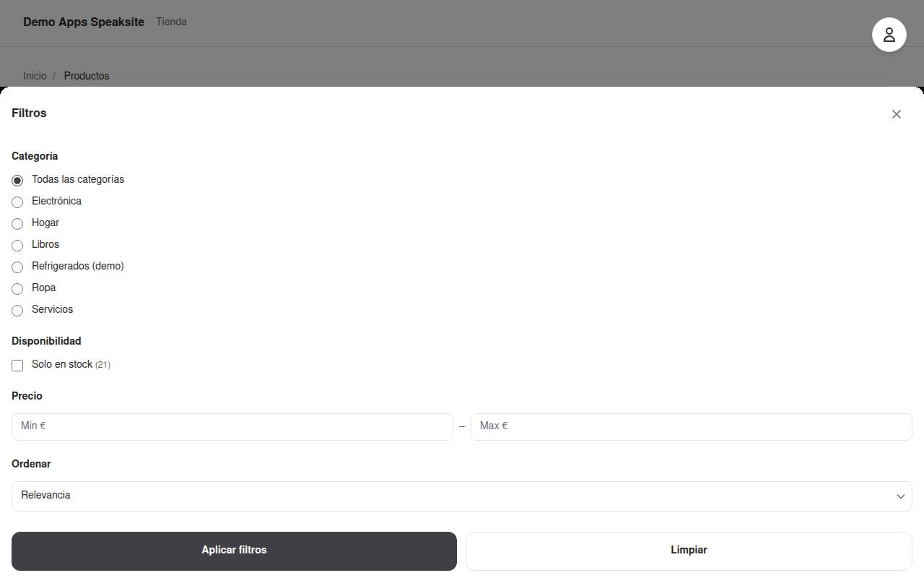This screenshot has height=578, width=924.
Task: Pick the Hogar category option
Action: (x=17, y=223)
